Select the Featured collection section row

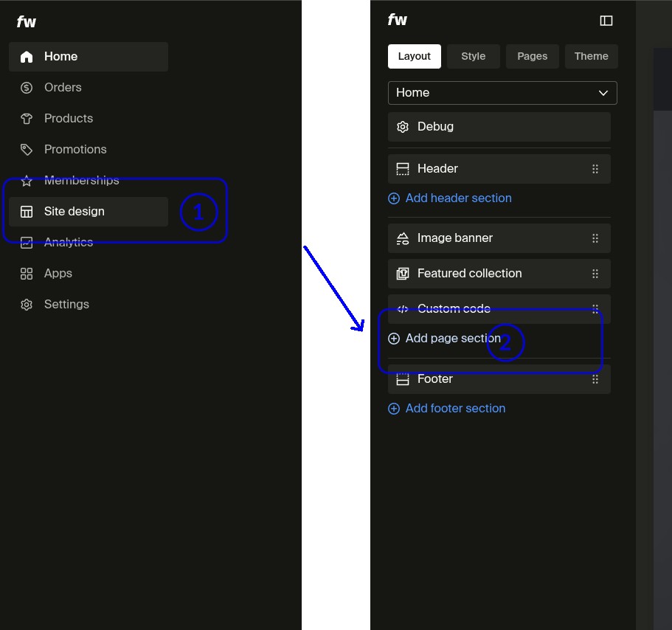coord(499,274)
